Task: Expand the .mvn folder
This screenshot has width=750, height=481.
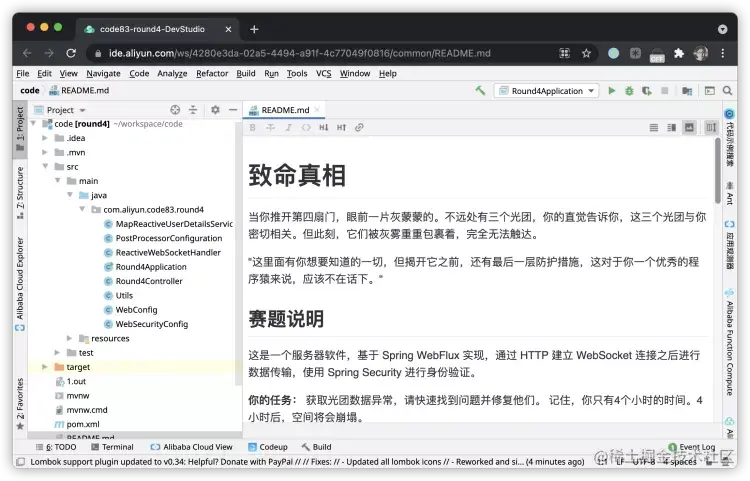Action: pos(44,152)
